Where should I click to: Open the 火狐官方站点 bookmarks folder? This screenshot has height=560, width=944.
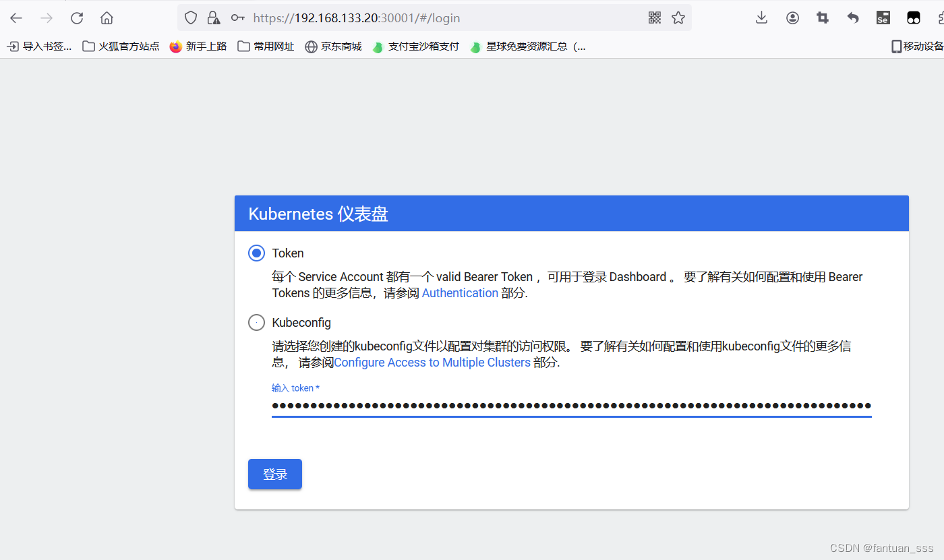pyautogui.click(x=121, y=46)
